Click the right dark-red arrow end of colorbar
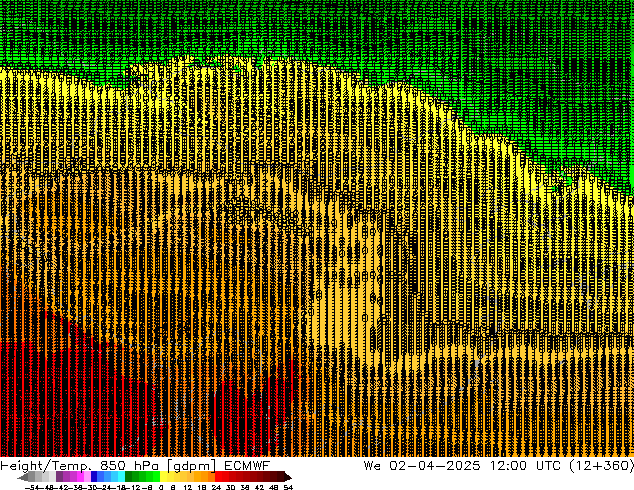This screenshot has height=490, width=634. click(x=288, y=477)
